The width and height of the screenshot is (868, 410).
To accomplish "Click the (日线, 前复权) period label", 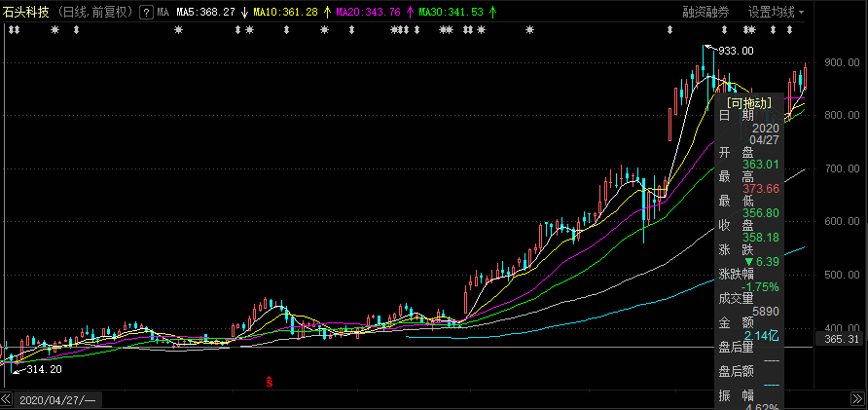I will 95,12.
